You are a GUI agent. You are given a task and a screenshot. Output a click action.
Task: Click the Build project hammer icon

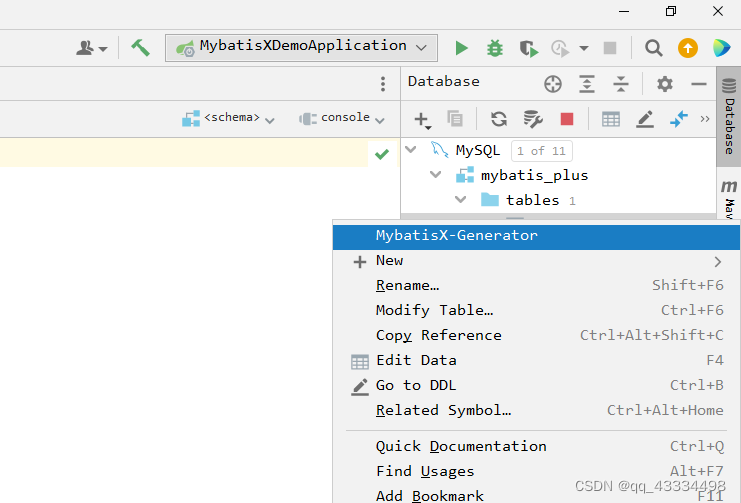[x=140, y=48]
